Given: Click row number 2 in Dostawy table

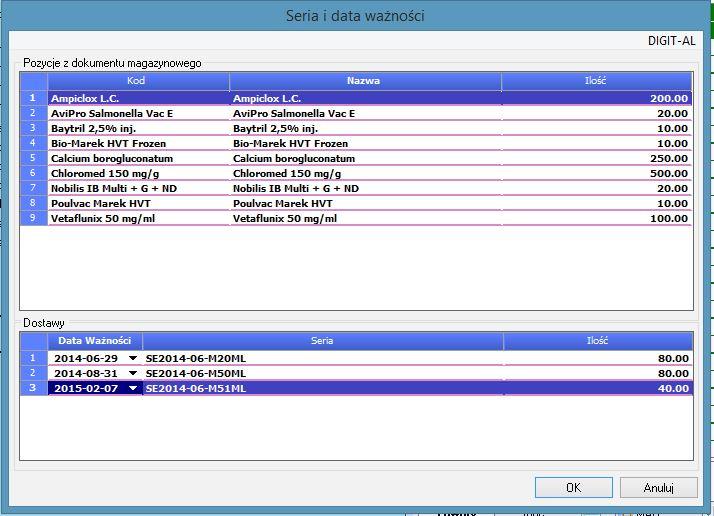Looking at the screenshot, I should point(33,373).
